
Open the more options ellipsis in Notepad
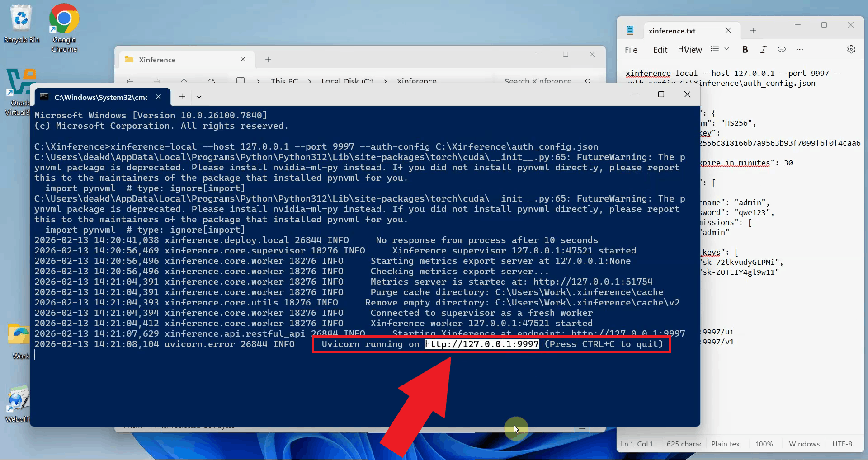(799, 50)
